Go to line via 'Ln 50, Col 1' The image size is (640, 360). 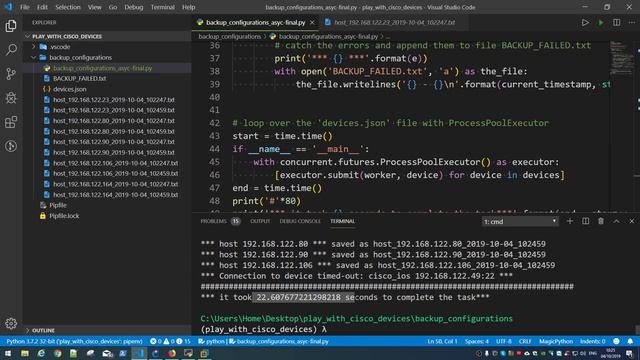click(x=442, y=341)
